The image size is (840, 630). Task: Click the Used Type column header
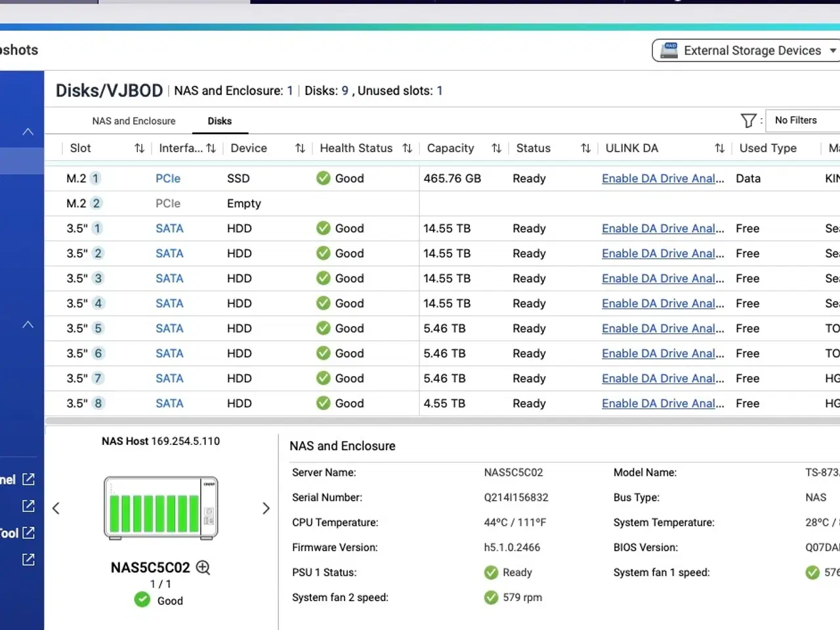coord(768,148)
